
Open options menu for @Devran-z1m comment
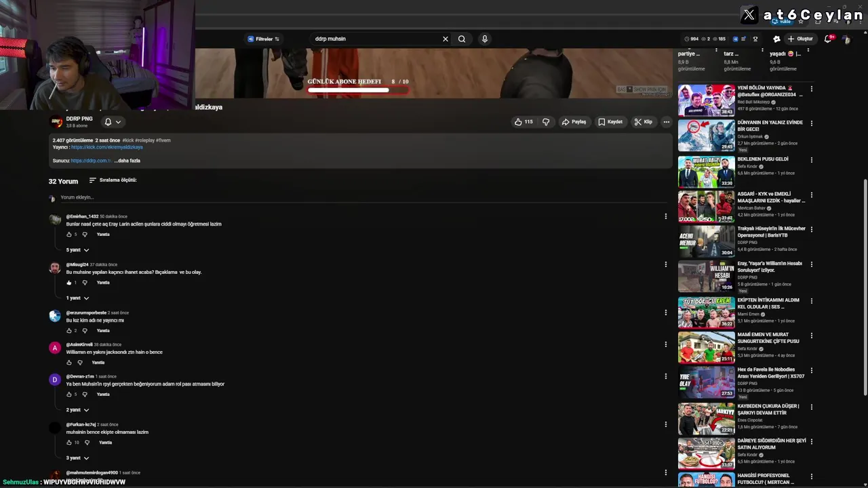665,376
